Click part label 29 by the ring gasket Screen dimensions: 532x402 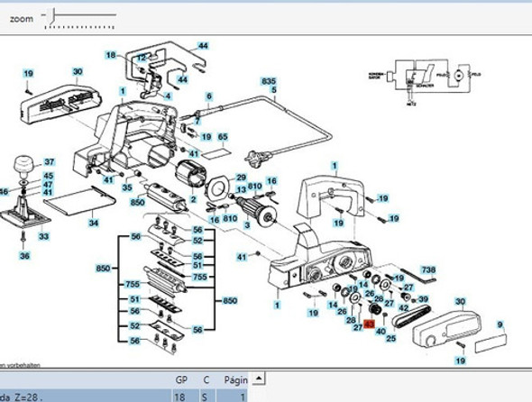241,178
